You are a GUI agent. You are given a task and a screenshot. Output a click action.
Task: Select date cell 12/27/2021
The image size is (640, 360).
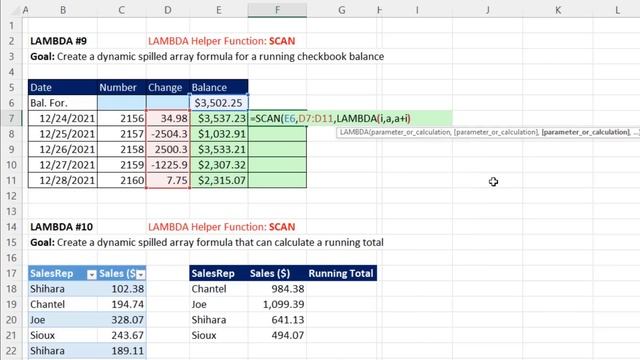[62, 165]
